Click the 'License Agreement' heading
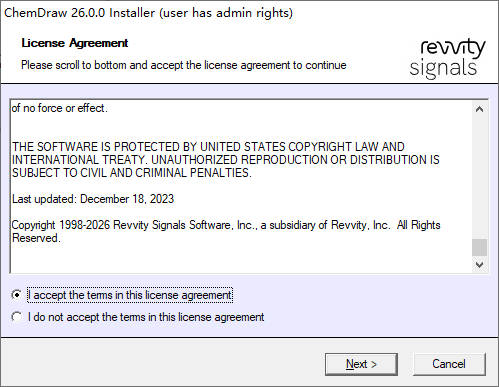This screenshot has height=387, width=499. click(75, 43)
